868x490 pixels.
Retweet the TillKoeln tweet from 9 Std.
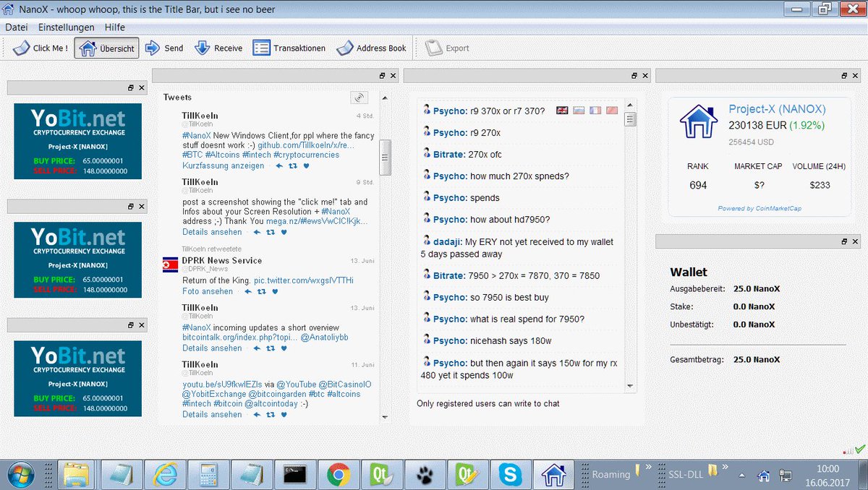click(x=271, y=232)
